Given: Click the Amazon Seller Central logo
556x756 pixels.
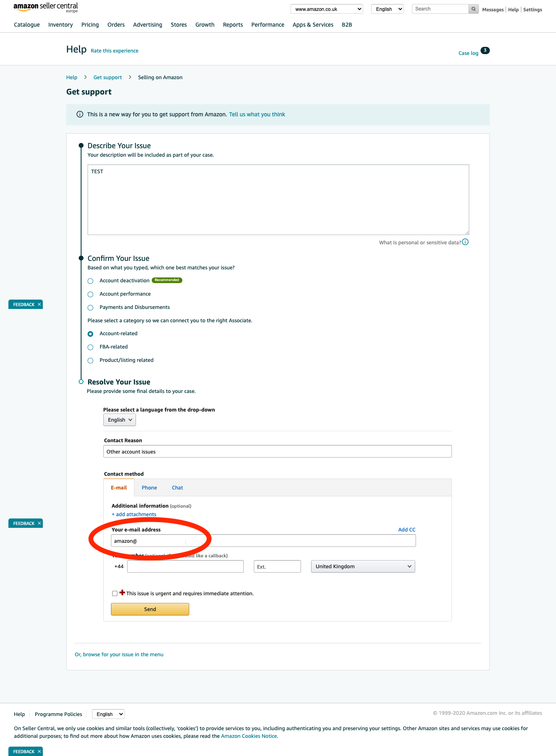Looking at the screenshot, I should tap(46, 7).
